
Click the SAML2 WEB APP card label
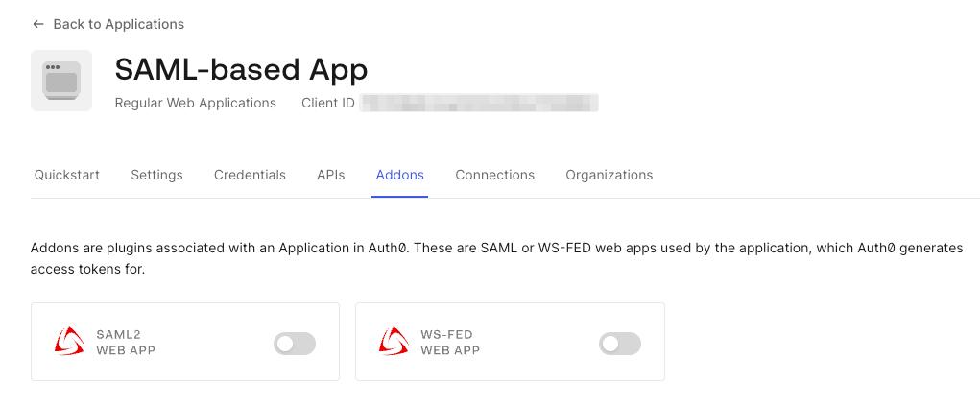coord(126,343)
